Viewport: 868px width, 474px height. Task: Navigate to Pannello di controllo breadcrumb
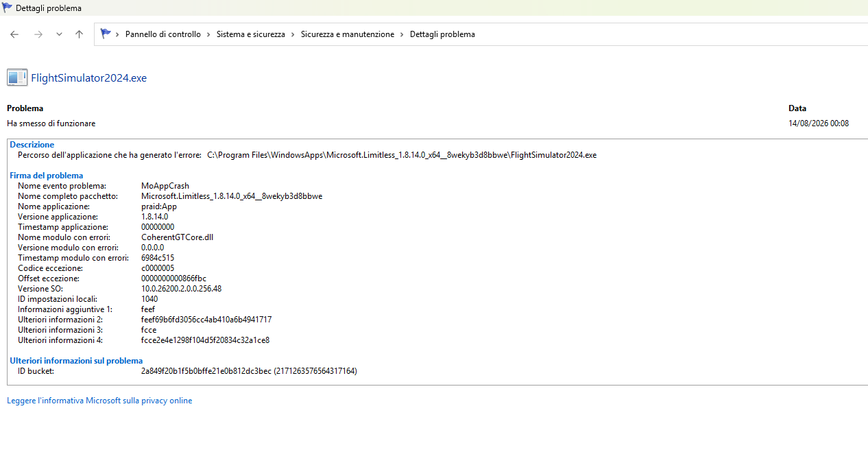pos(163,34)
